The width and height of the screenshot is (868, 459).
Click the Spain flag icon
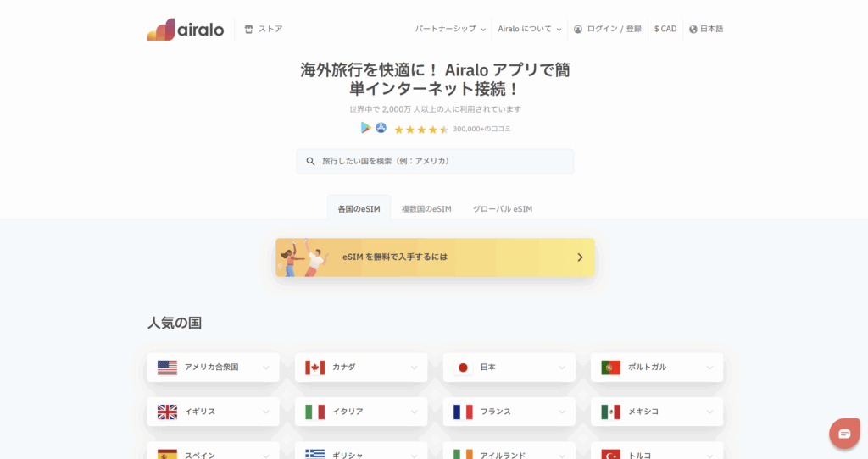point(167,454)
